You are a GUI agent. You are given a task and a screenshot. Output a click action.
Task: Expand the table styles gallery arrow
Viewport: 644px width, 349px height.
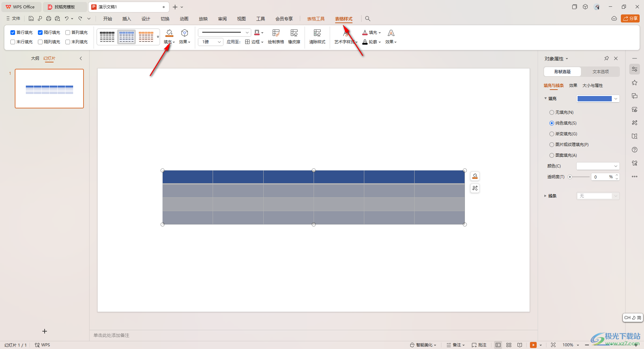(x=158, y=37)
